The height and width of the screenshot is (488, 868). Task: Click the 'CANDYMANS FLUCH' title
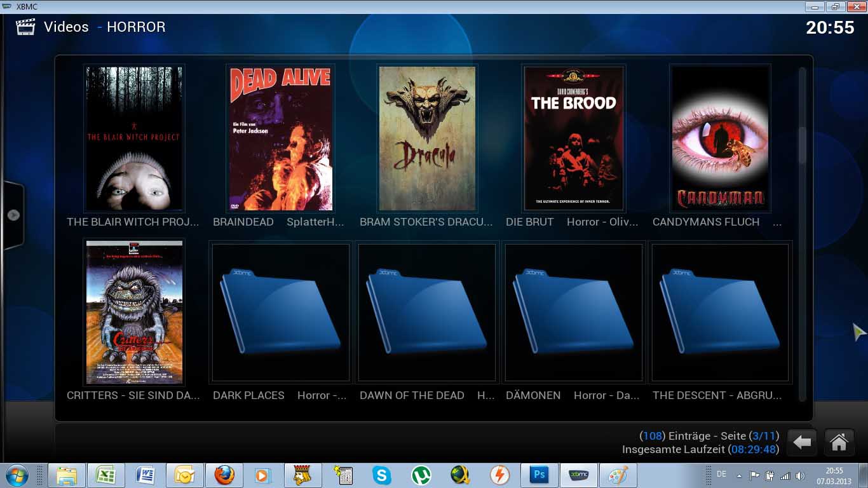tap(706, 222)
